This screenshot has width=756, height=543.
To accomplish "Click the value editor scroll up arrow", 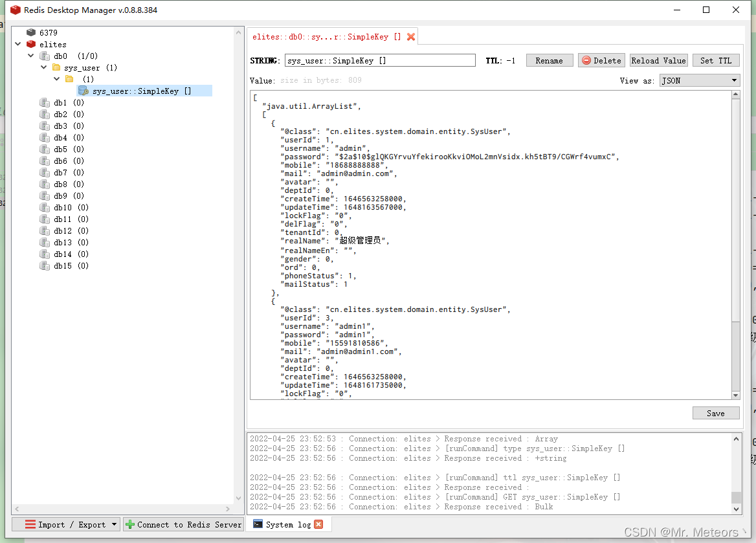I will point(735,94).
